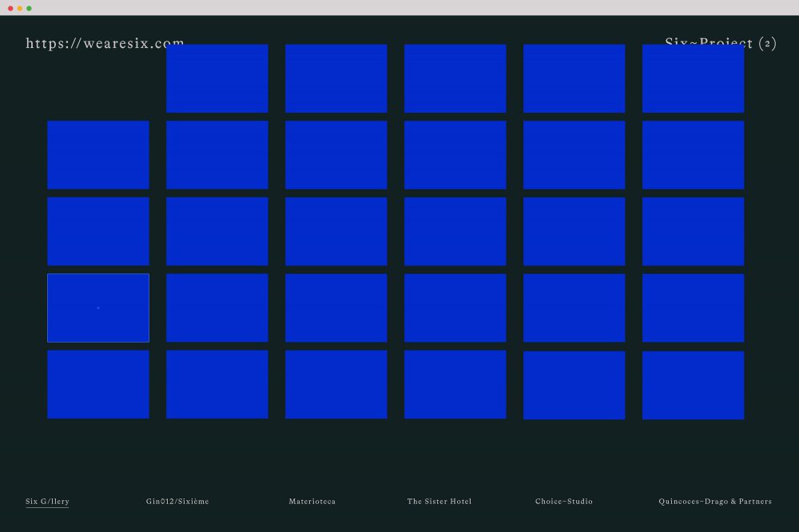Open Quincoces–Drago & Partners link
This screenshot has width=799, height=532.
coord(715,502)
